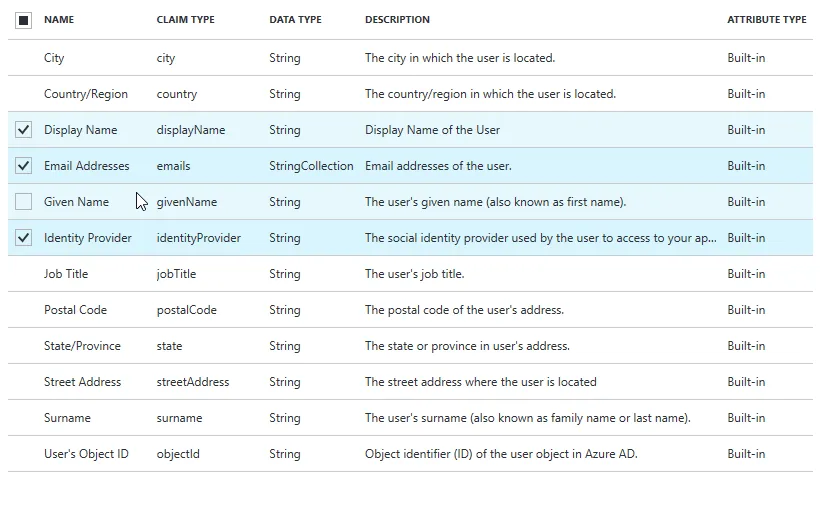Select the User's Object ID row

point(86,454)
